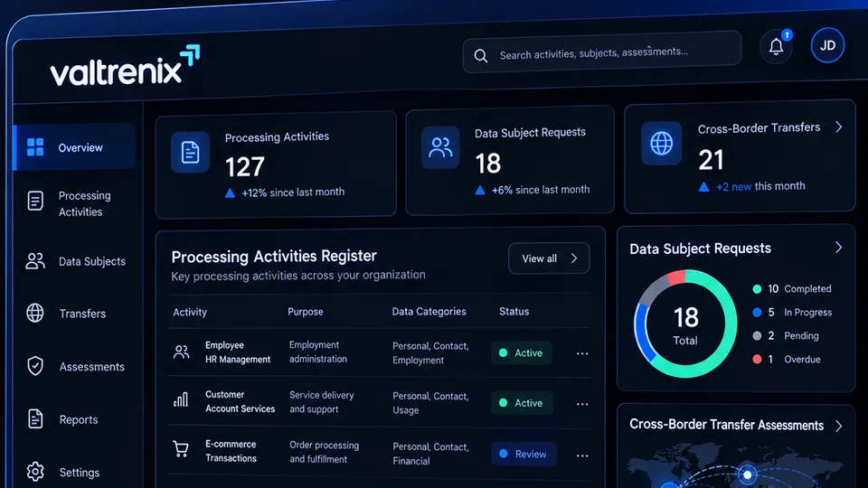Click the valtrenix logo

coord(125,66)
